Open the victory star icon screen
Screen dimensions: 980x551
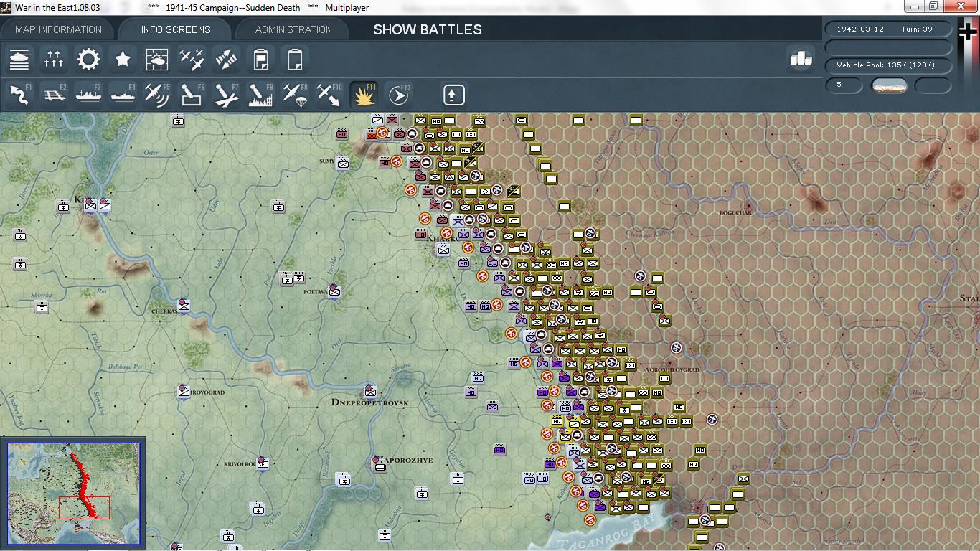point(123,59)
